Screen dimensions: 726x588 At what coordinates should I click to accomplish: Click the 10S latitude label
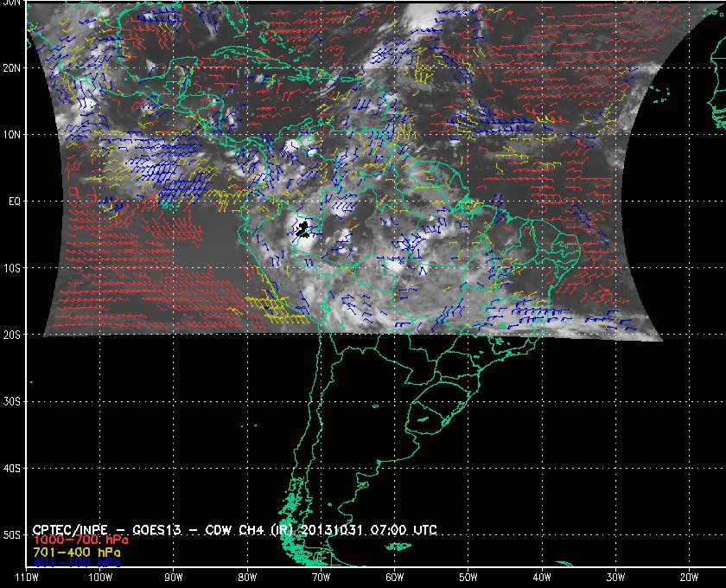(12, 268)
